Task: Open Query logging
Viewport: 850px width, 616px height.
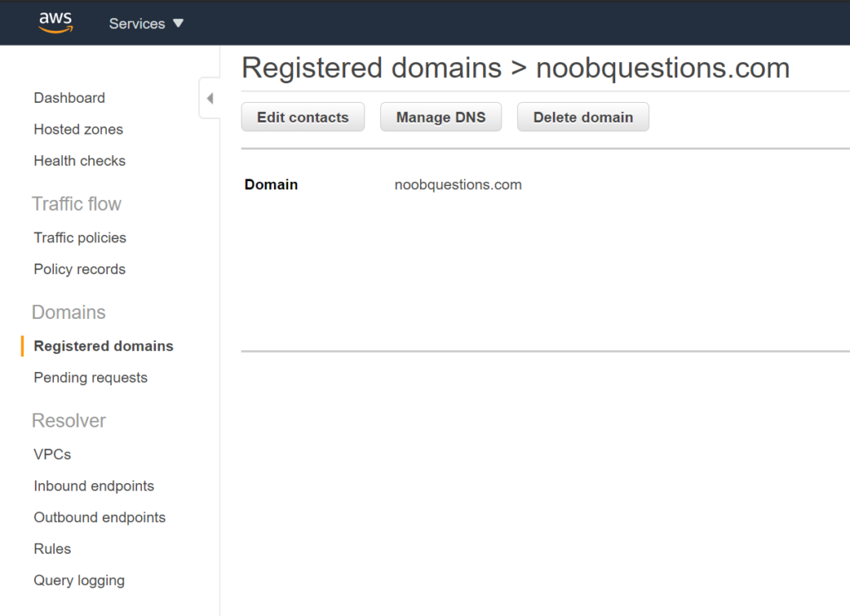Action: click(x=79, y=581)
